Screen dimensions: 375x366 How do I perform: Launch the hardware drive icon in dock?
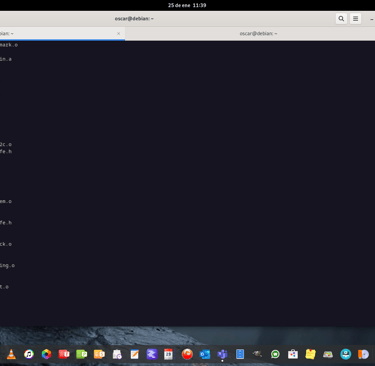pos(328,354)
